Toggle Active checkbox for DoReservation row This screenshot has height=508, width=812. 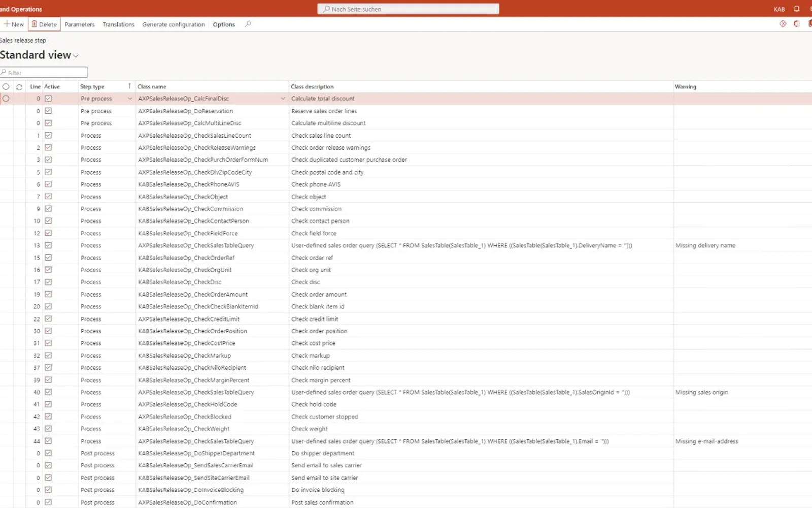click(x=48, y=111)
